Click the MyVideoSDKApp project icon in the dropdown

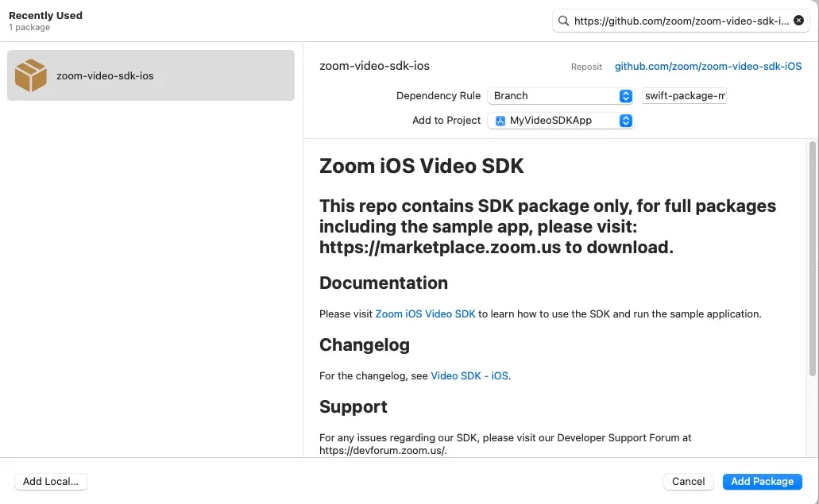point(500,121)
